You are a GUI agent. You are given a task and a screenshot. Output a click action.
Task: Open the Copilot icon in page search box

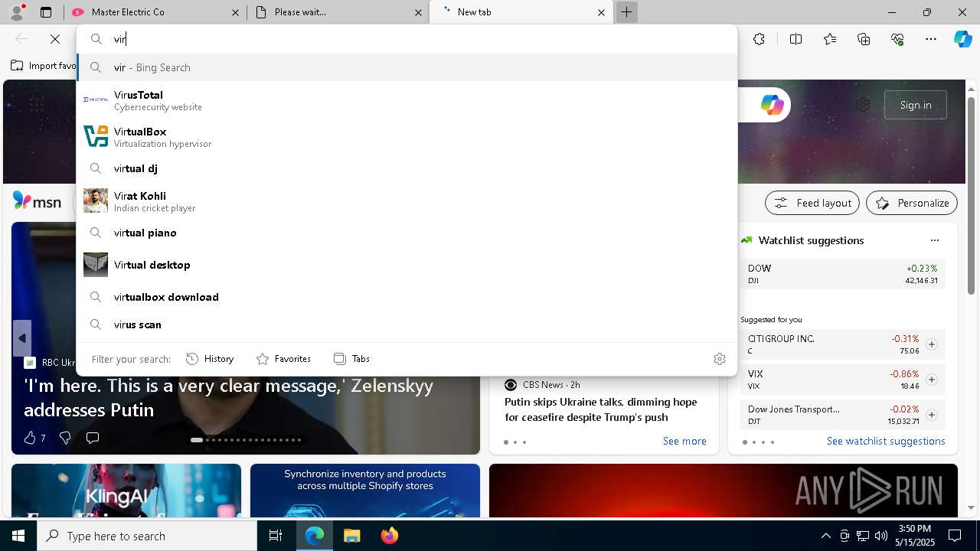(x=772, y=105)
